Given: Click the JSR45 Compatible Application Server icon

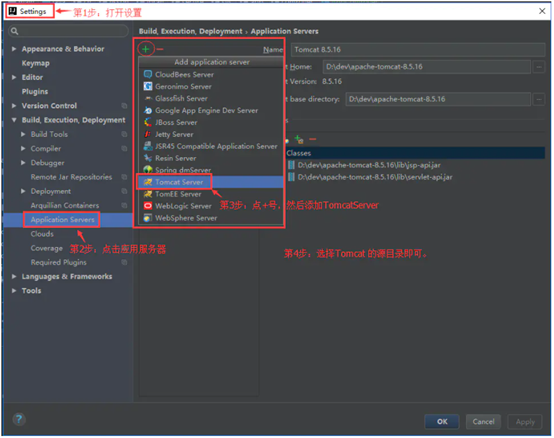Looking at the screenshot, I should coord(148,146).
